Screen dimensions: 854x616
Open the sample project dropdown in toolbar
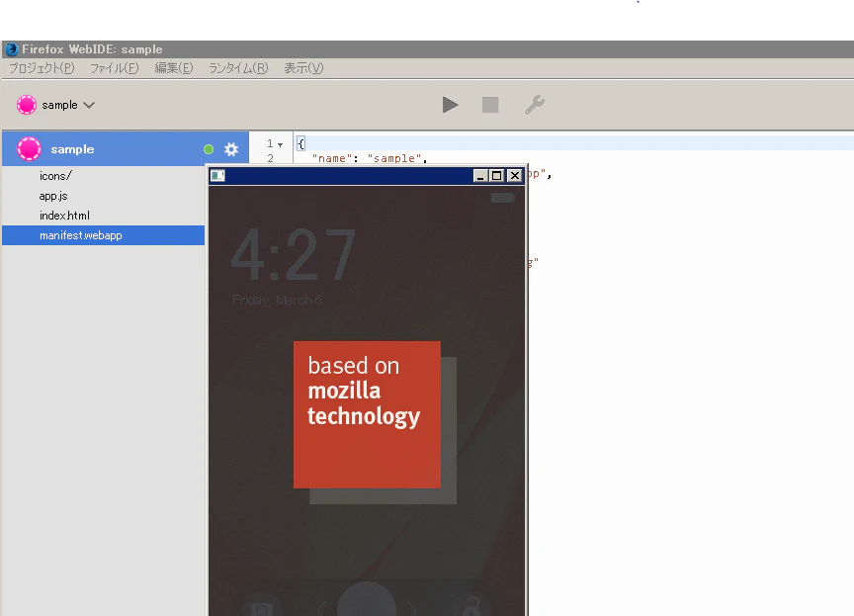(55, 105)
